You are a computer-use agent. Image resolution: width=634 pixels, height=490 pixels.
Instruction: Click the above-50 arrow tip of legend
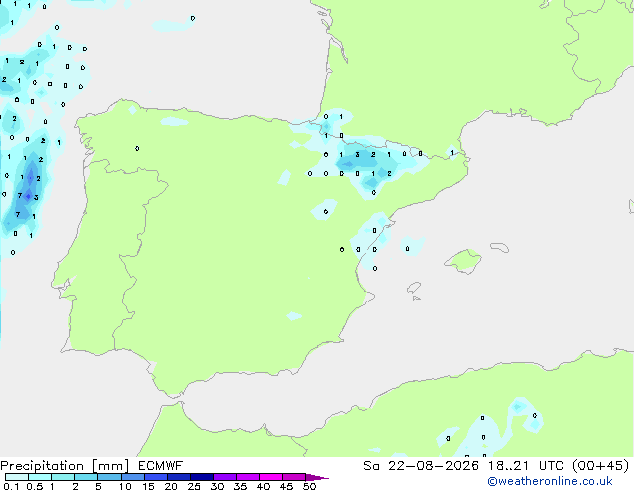[317, 477]
